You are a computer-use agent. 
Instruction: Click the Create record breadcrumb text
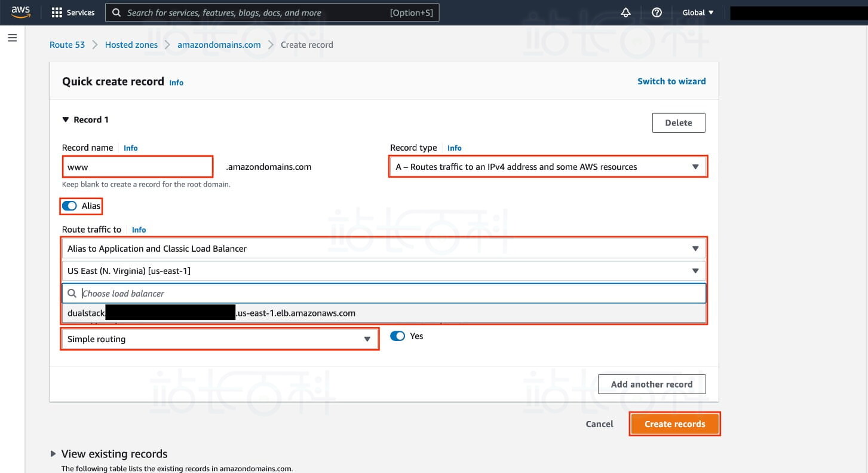(307, 45)
